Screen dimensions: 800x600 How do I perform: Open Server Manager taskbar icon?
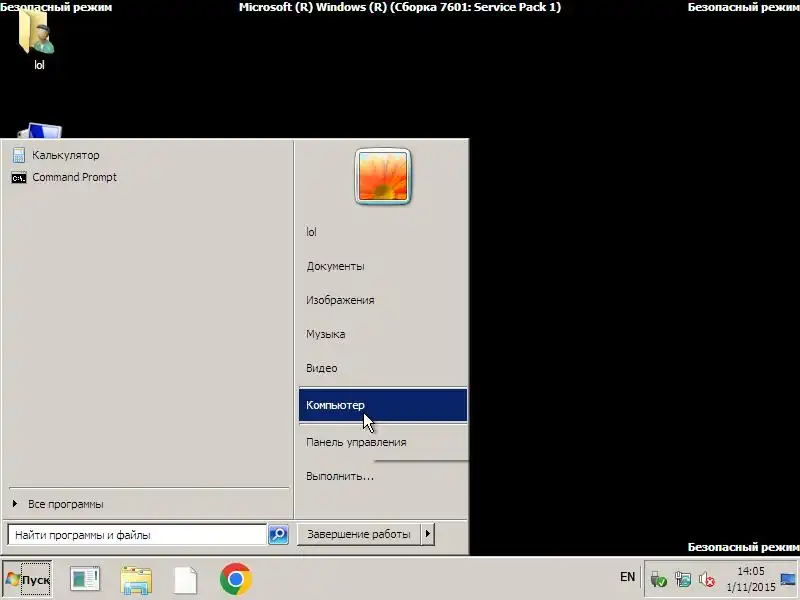(85, 579)
